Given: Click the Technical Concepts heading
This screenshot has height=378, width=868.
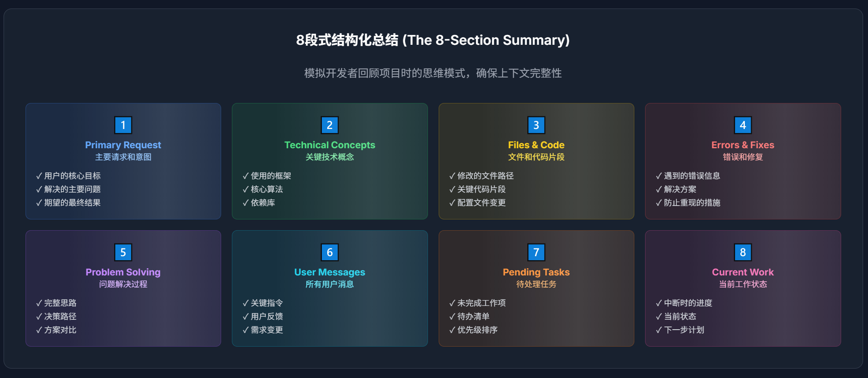Looking at the screenshot, I should click(329, 145).
